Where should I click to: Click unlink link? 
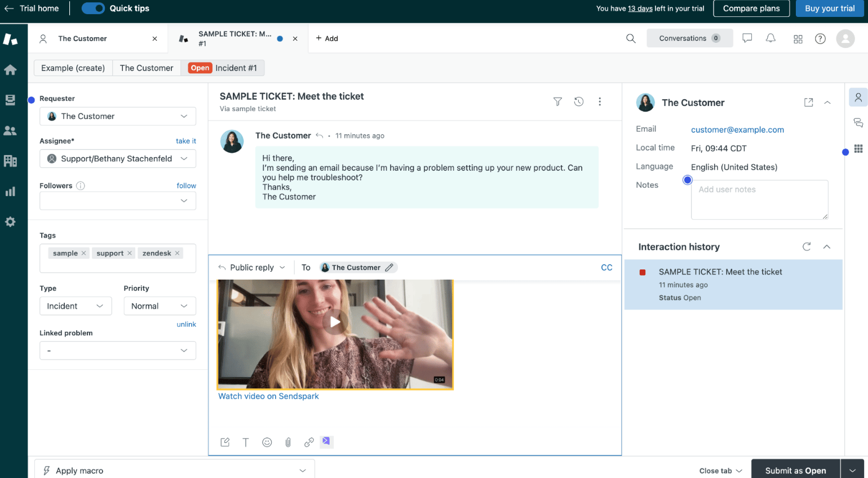pos(187,324)
